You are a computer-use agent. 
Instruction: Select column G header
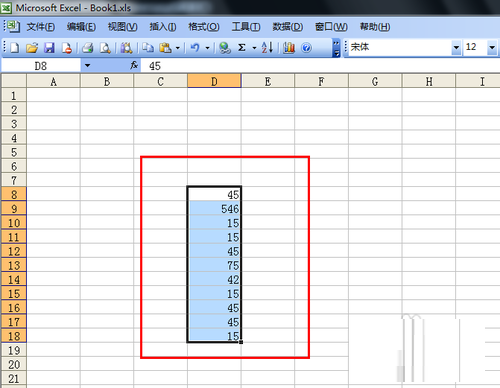tap(375, 81)
